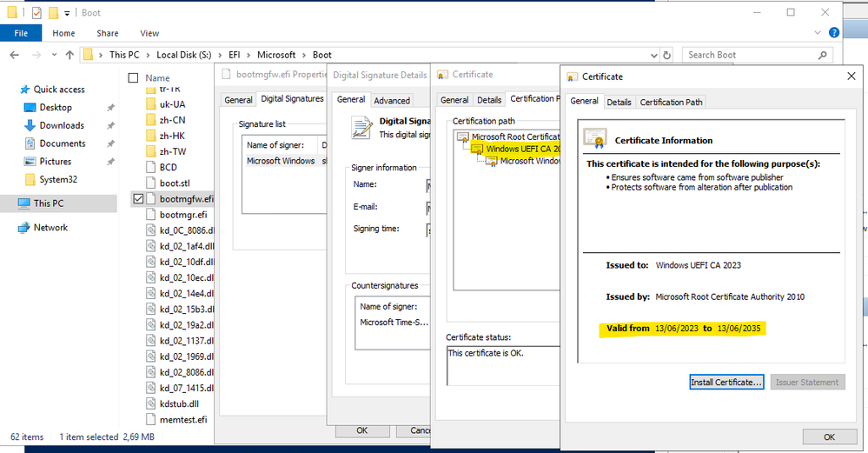The image size is (868, 453).
Task: Open Details tab in back Certificate window
Action: pos(489,100)
